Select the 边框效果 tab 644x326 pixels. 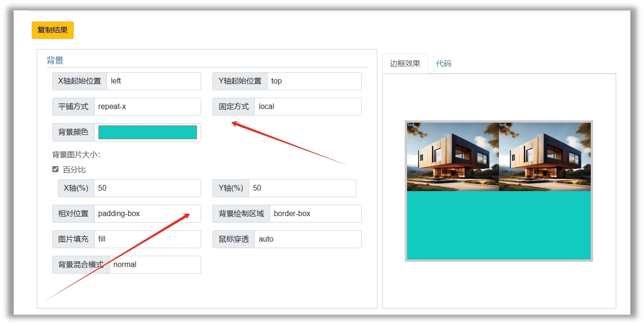click(405, 64)
